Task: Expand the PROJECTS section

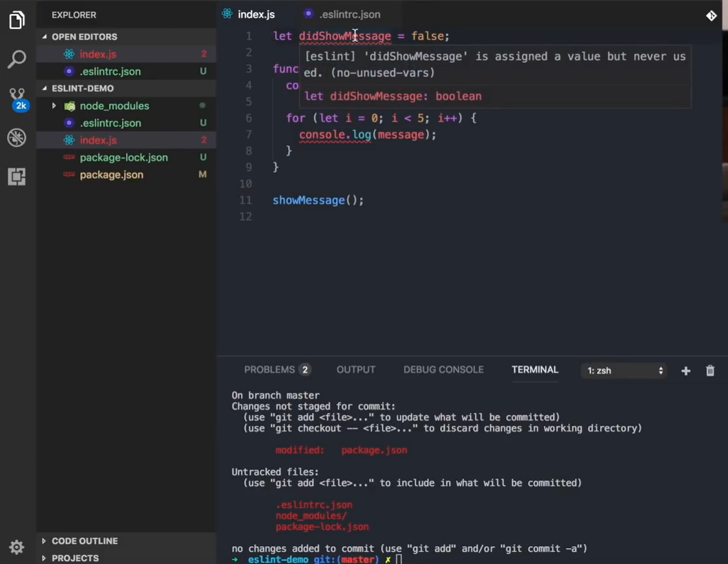Action: click(74, 558)
